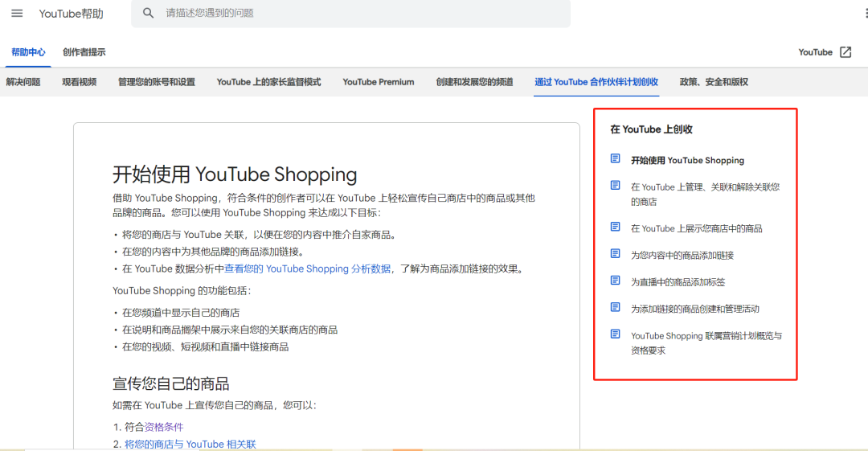Open the 查看您的 YouTube Shopping 分析数据 link
This screenshot has width=868, height=451.
click(307, 269)
